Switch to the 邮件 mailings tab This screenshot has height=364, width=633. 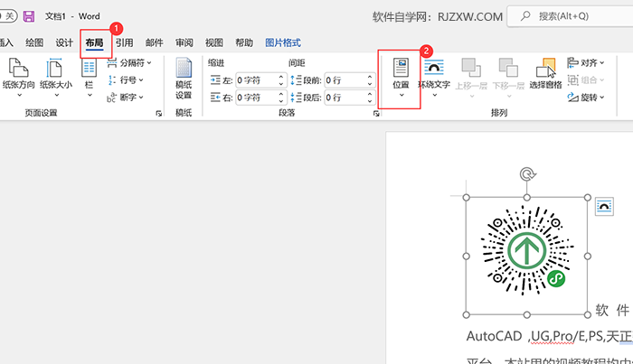[x=155, y=42]
